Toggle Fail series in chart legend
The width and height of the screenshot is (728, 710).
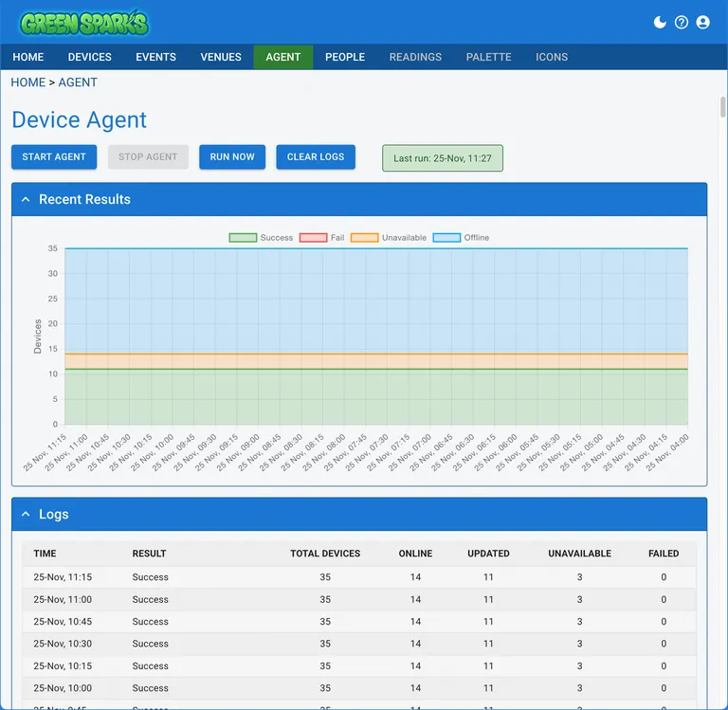click(322, 238)
